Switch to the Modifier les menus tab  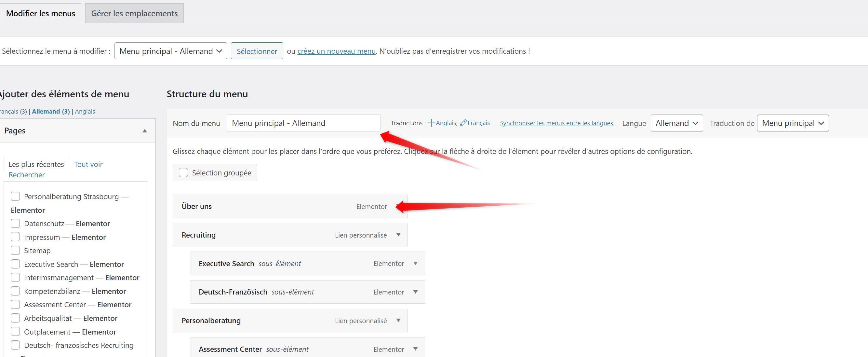40,13
